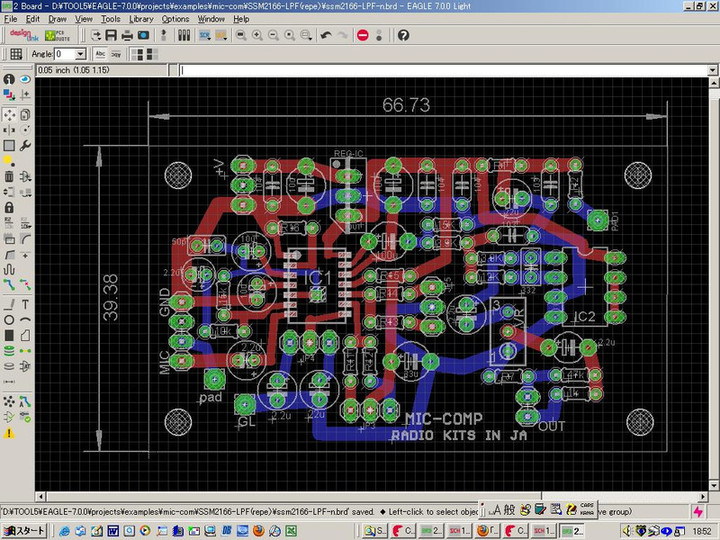Screen dimensions: 720x540
Task: Click the yellow warning triangle errors icon
Action: point(9,433)
